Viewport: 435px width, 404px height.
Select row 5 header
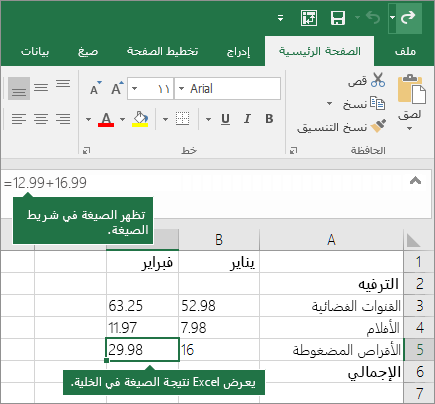coord(419,350)
